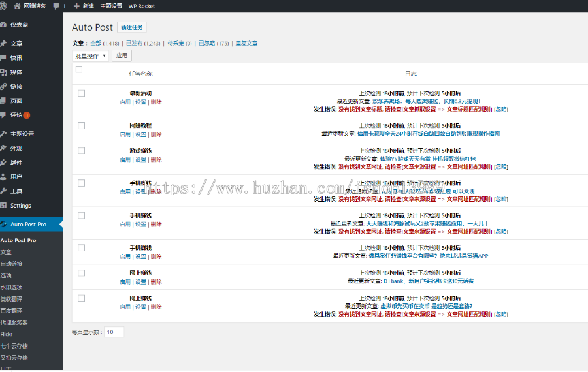
Task: Open the home icon beside 网赚博客
Action: click(17, 6)
